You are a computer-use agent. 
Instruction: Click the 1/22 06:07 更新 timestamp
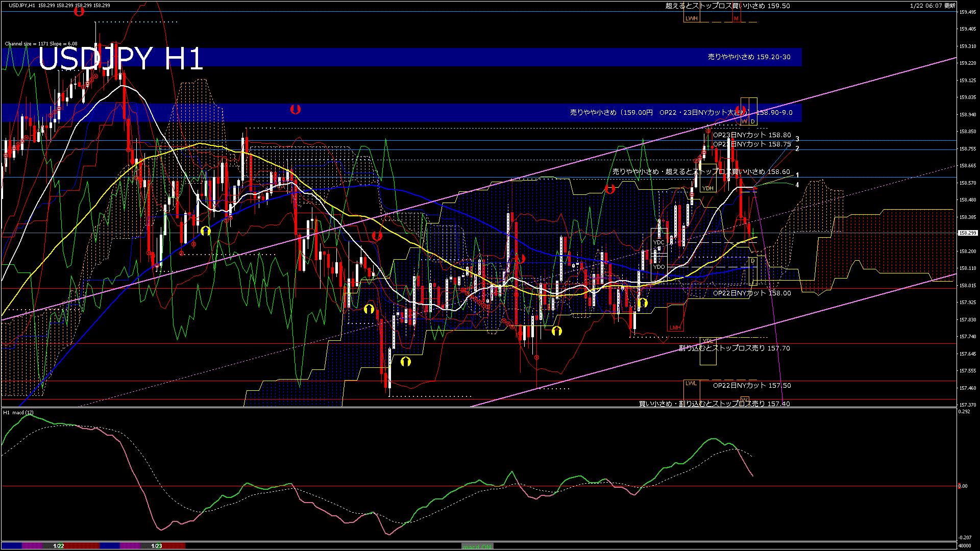[x=932, y=6]
